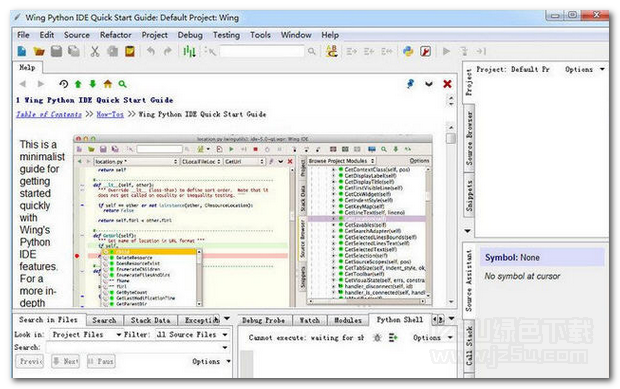This screenshot has height=389, width=620.
Task: Close the Help document with red X
Action: tap(447, 84)
